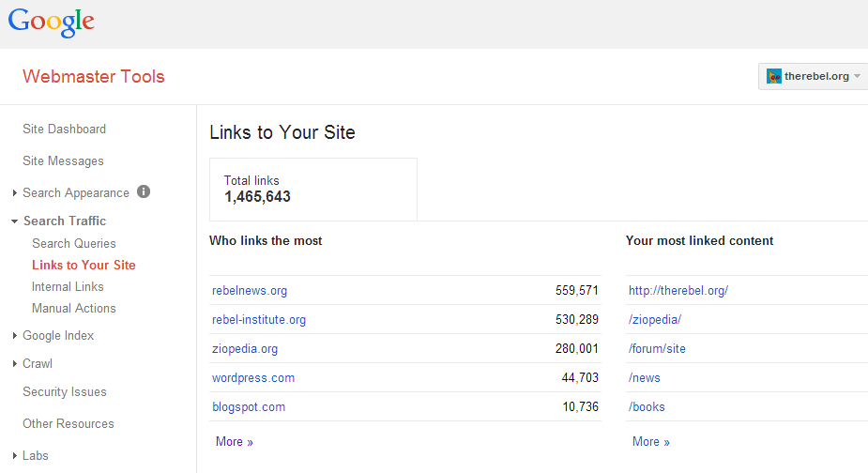
Task: Expand the Labs section arrow
Action: click(14, 456)
